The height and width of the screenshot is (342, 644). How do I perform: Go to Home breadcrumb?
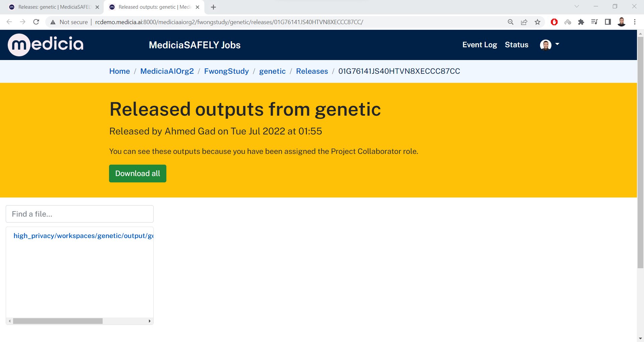click(x=119, y=71)
